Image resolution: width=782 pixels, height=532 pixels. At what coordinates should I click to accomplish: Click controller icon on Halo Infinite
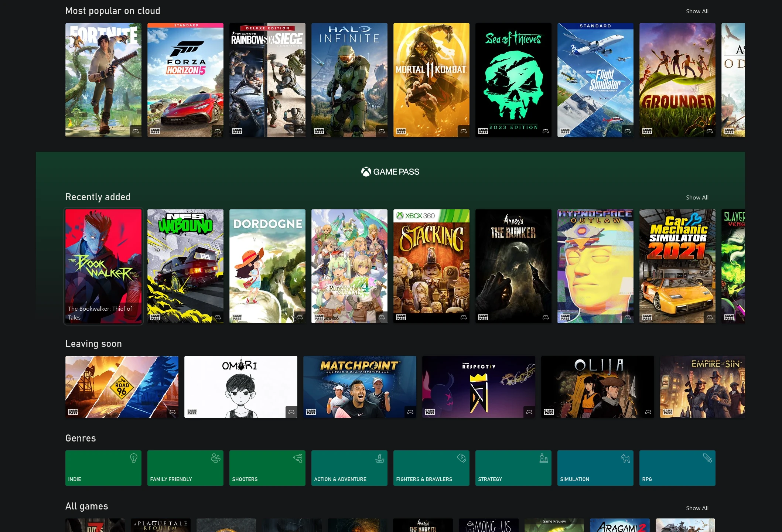(382, 131)
